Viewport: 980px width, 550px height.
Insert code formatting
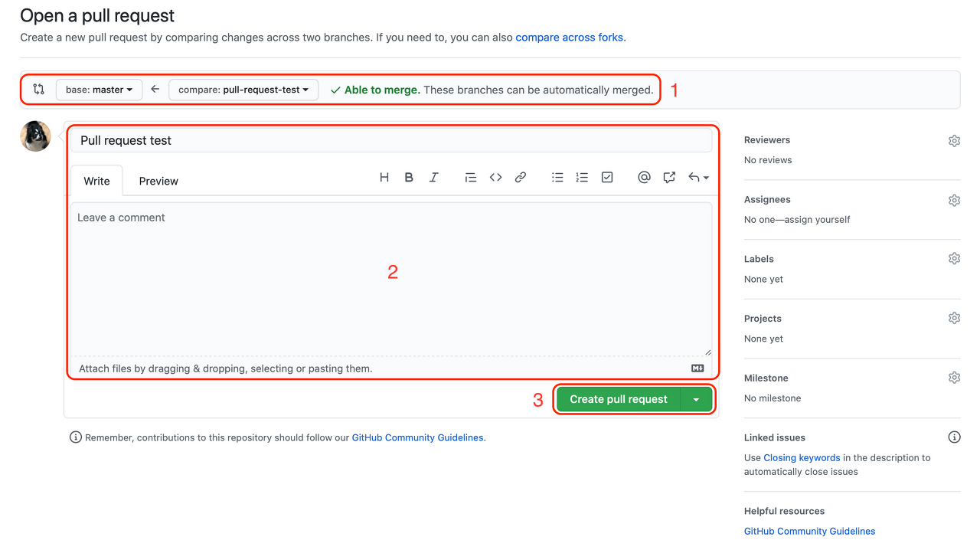tap(495, 177)
